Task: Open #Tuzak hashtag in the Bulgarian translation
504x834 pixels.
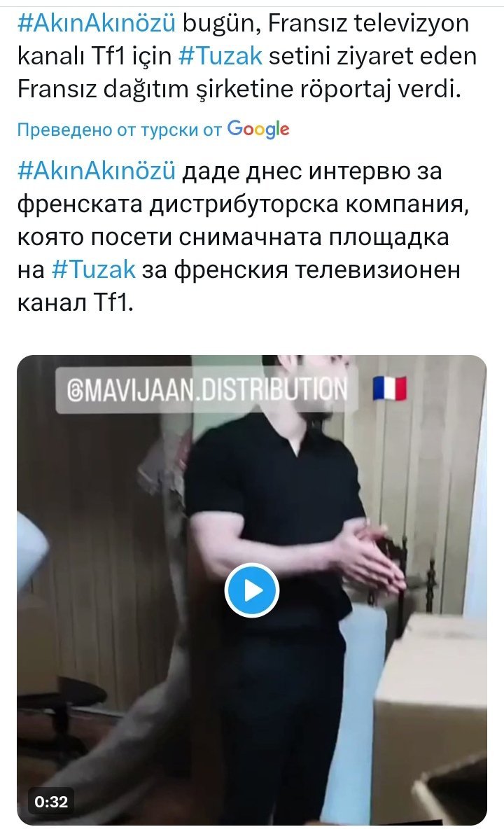Action: tap(94, 270)
